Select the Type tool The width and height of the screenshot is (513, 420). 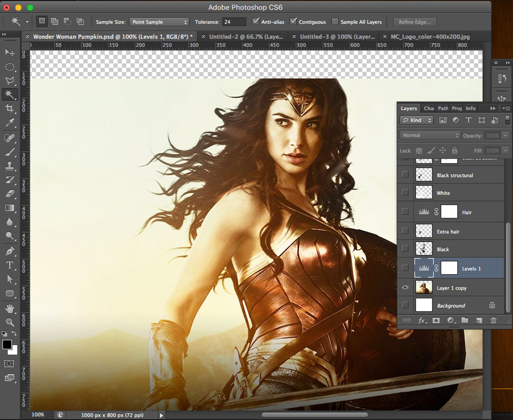10,265
